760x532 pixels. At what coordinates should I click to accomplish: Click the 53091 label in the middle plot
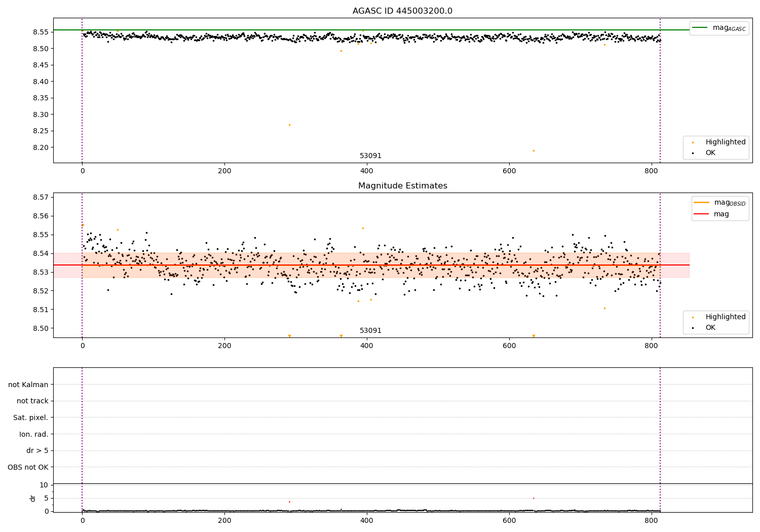(370, 331)
